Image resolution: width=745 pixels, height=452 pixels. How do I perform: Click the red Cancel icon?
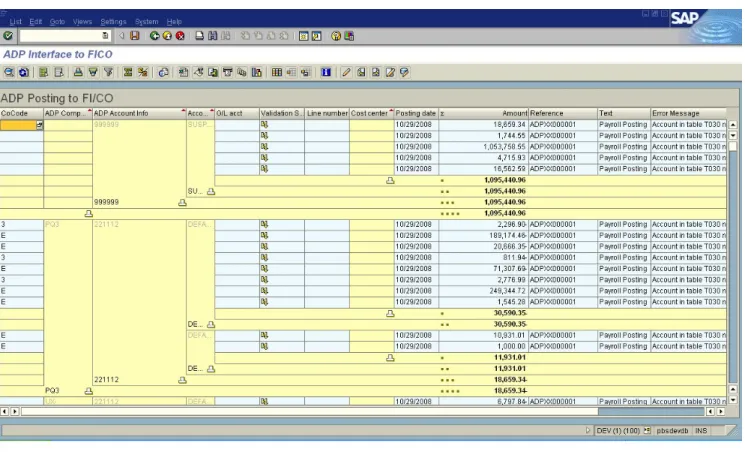[x=180, y=36]
